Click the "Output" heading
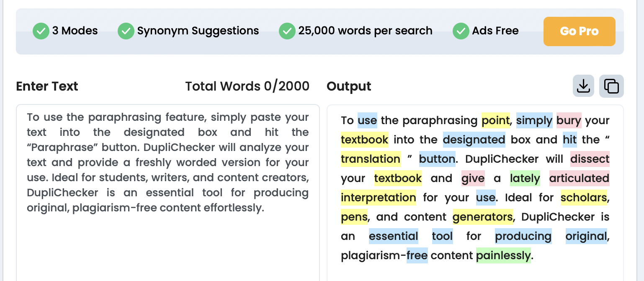644x281 pixels. (x=349, y=86)
